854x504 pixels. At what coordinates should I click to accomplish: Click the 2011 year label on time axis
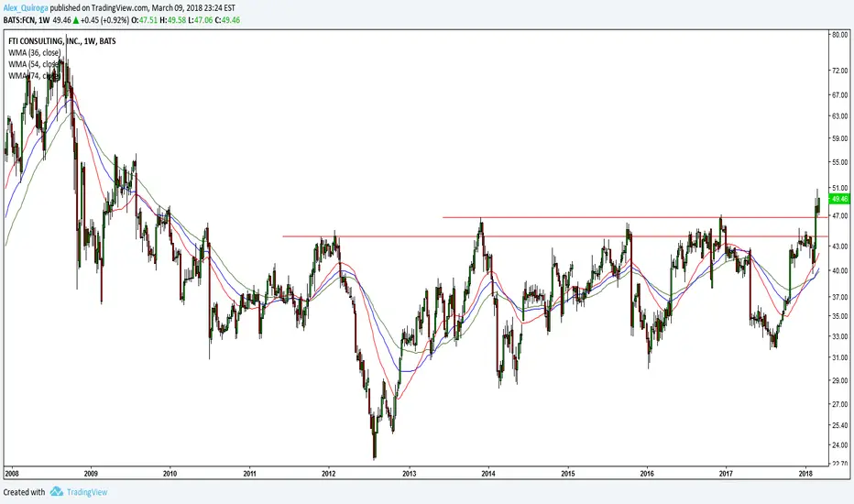[x=249, y=474]
